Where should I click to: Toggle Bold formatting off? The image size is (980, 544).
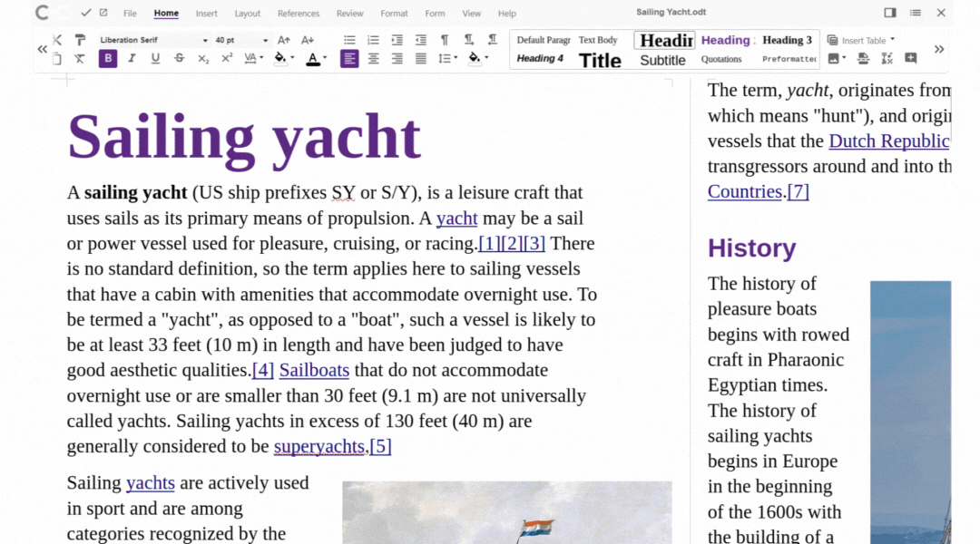pyautogui.click(x=108, y=58)
